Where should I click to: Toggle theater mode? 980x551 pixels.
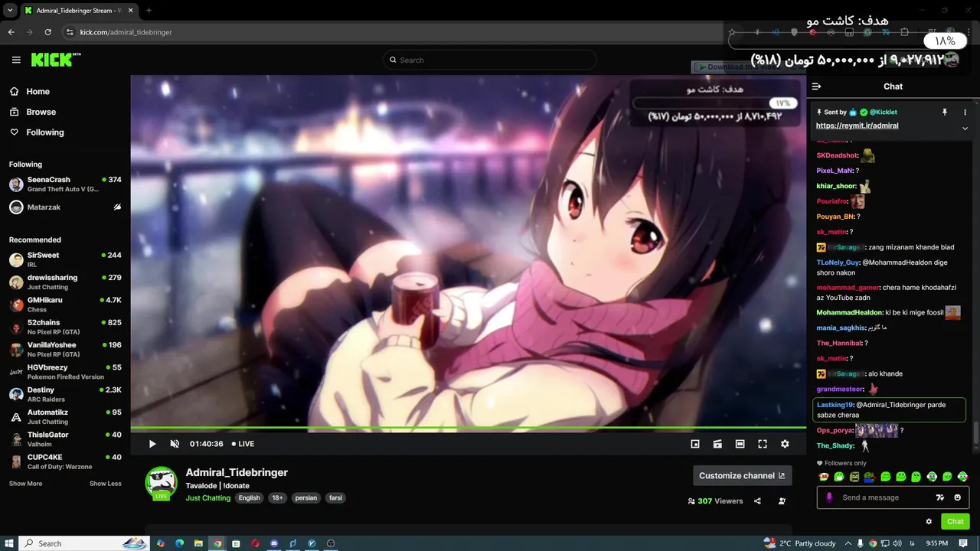click(x=740, y=444)
